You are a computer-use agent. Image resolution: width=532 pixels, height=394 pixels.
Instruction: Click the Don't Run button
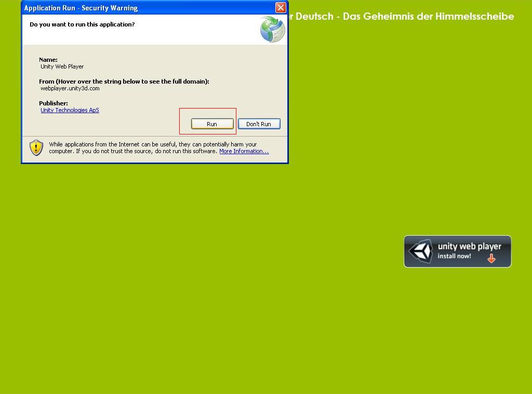tap(259, 124)
